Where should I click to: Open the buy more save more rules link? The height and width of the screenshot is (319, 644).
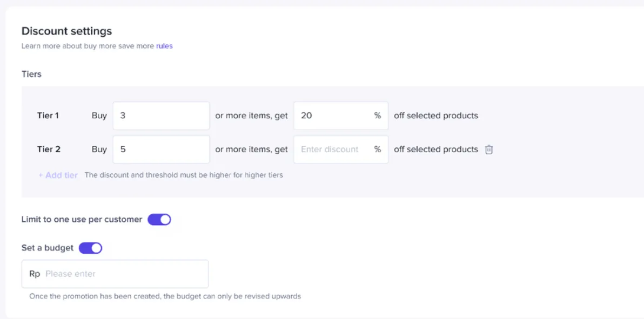pyautogui.click(x=164, y=46)
